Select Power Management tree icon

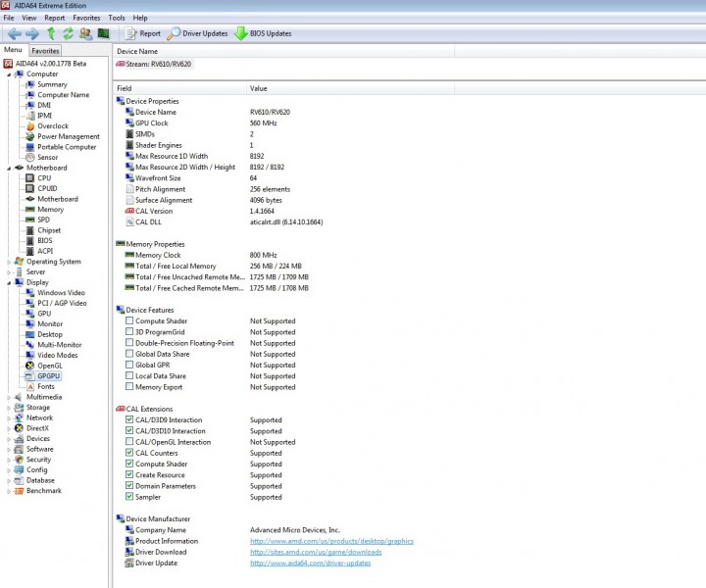pyautogui.click(x=30, y=136)
